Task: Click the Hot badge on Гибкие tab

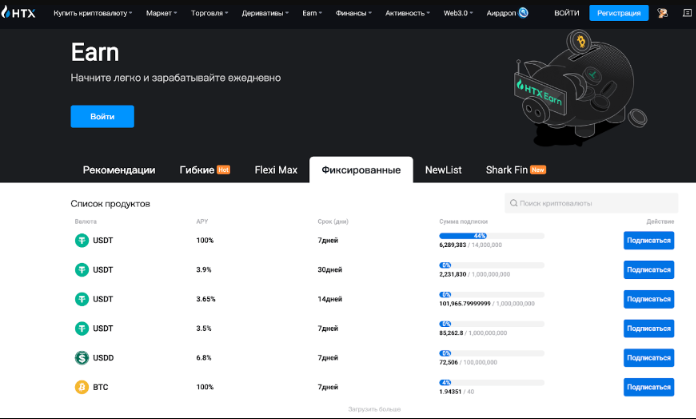Action: click(x=223, y=170)
